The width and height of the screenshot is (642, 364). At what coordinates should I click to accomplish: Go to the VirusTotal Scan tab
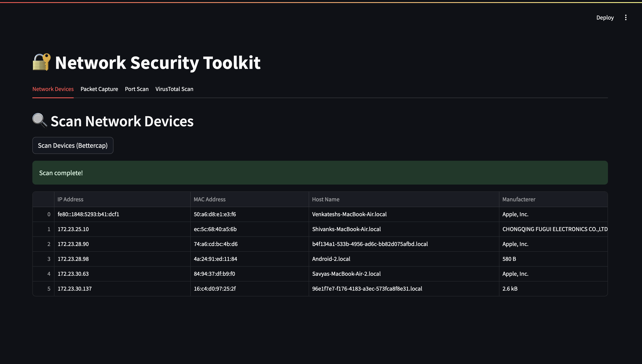coord(174,89)
